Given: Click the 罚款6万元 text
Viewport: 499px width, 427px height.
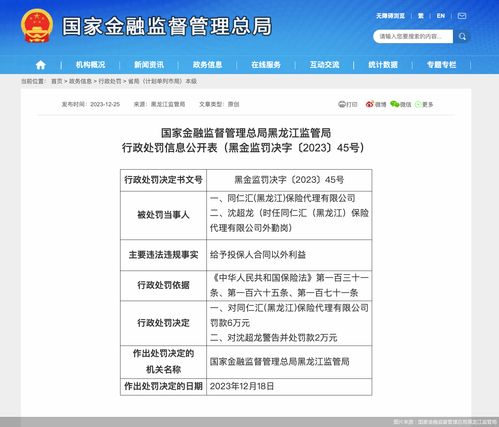Looking at the screenshot, I should (x=230, y=323).
